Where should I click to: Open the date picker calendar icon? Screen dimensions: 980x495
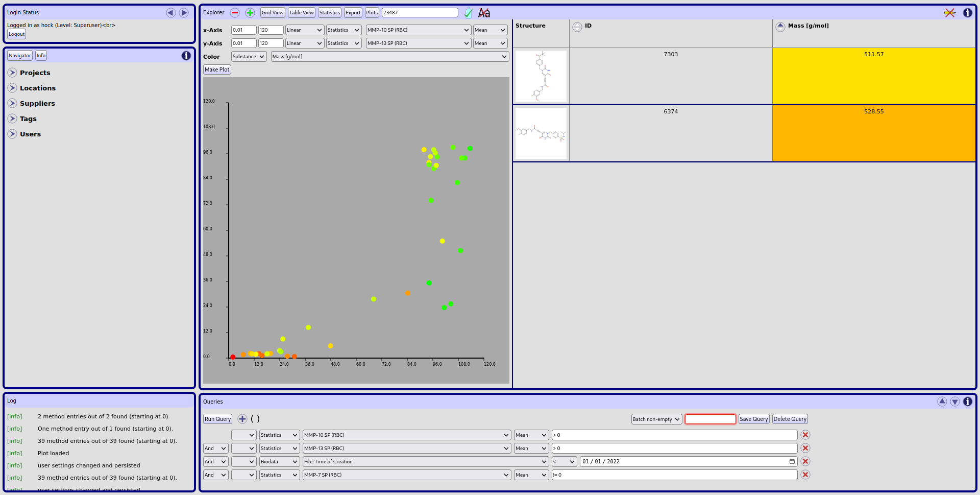(792, 461)
